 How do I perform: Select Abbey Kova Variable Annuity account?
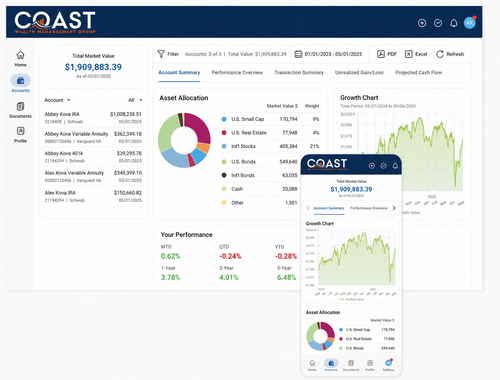coord(93,137)
